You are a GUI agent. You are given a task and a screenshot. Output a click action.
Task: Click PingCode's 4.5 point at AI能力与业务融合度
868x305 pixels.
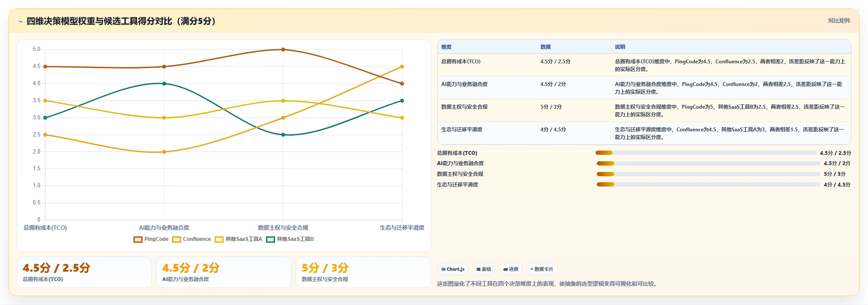[x=164, y=67]
